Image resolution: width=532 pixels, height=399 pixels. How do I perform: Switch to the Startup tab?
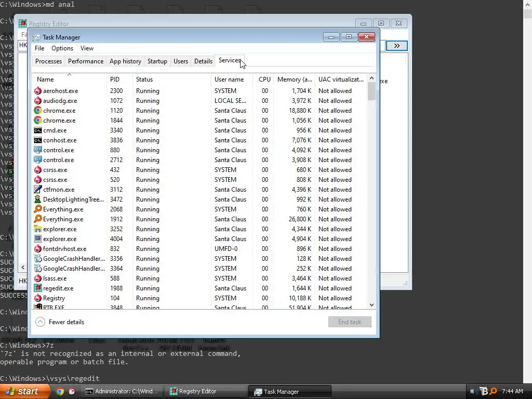coord(157,61)
